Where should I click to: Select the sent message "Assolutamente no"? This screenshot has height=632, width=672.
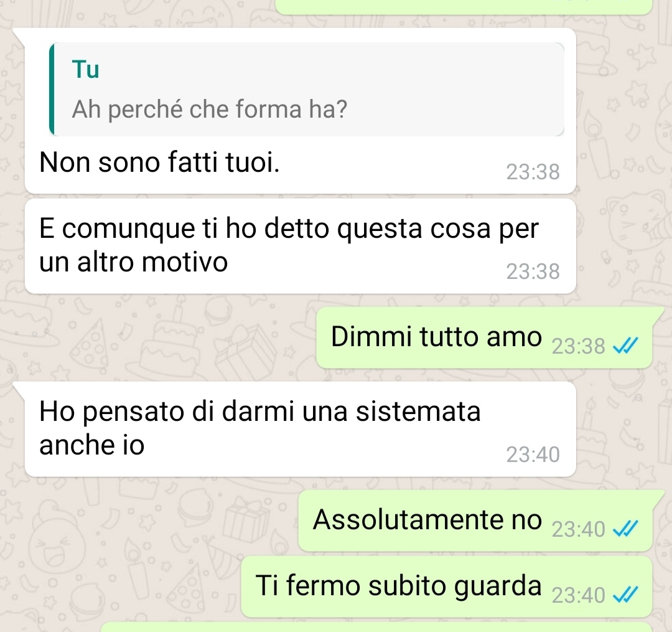[x=475, y=521]
